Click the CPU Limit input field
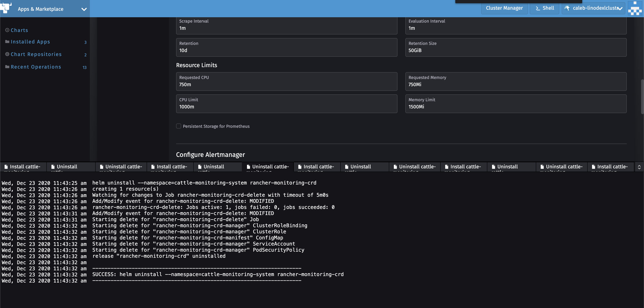644x308 pixels. (x=286, y=107)
